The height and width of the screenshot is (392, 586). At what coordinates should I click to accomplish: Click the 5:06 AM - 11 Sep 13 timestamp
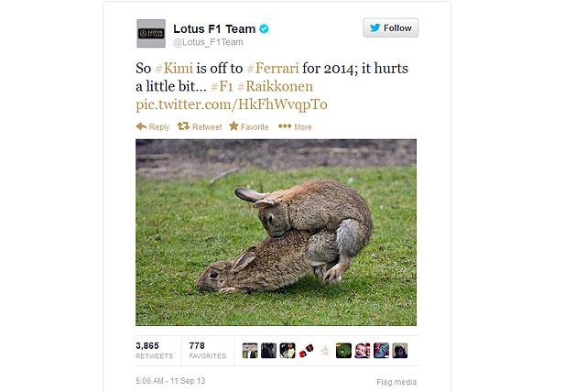pos(170,381)
